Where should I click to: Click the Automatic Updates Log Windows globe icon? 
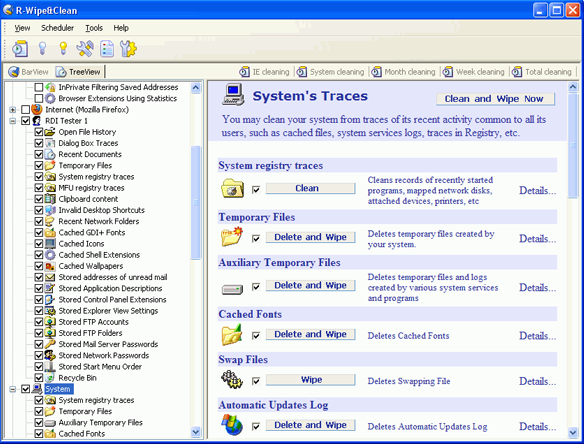pos(232,425)
